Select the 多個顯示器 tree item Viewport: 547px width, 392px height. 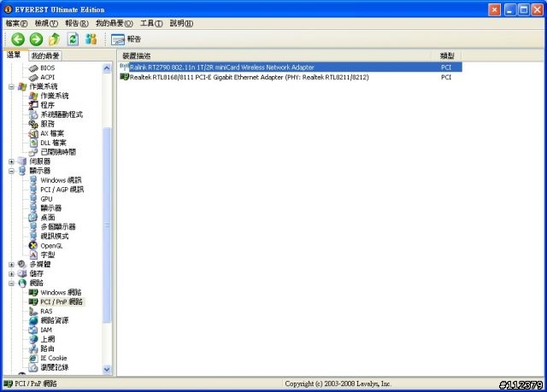tap(58, 227)
